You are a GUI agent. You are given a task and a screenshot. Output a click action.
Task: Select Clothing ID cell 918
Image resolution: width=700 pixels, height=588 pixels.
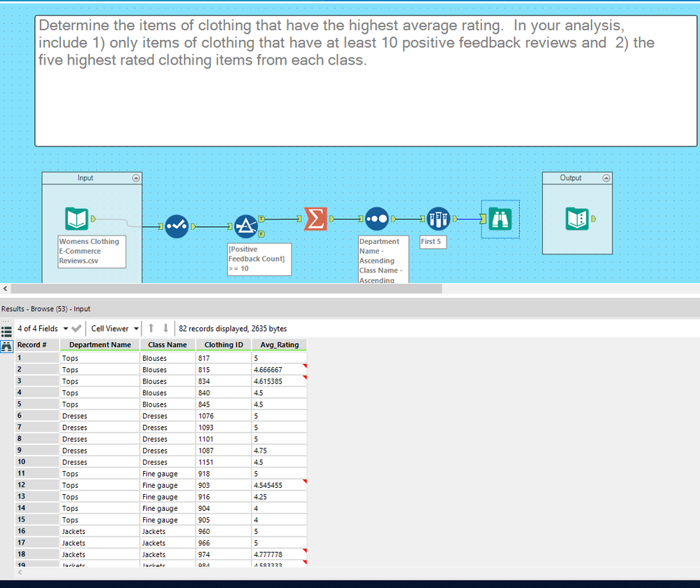(224, 474)
